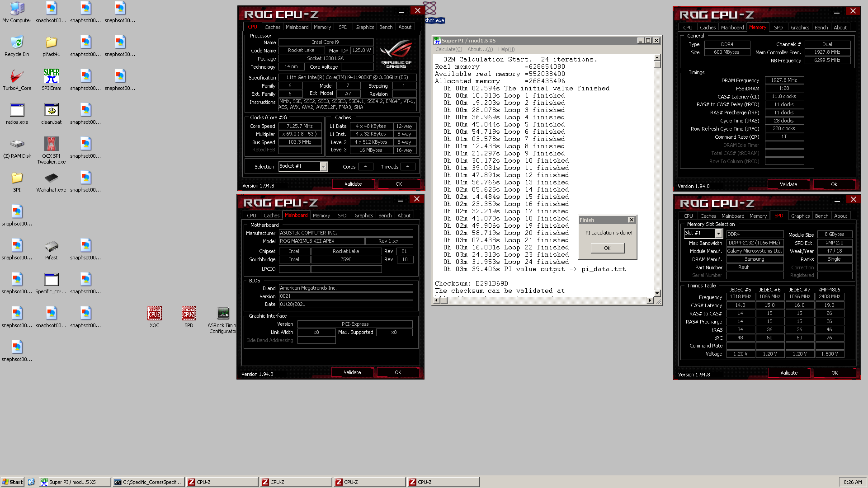
Task: Click Super PI vertical scrollbar down arrow
Action: pyautogui.click(x=657, y=293)
